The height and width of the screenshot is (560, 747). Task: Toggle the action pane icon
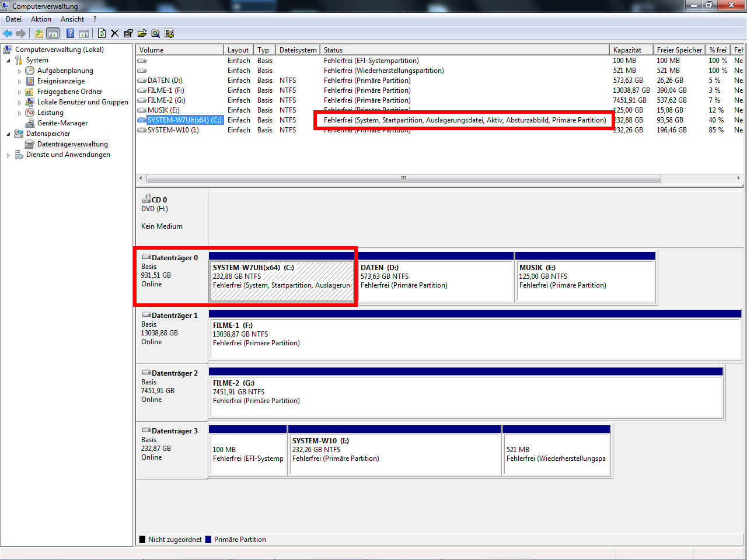(84, 33)
